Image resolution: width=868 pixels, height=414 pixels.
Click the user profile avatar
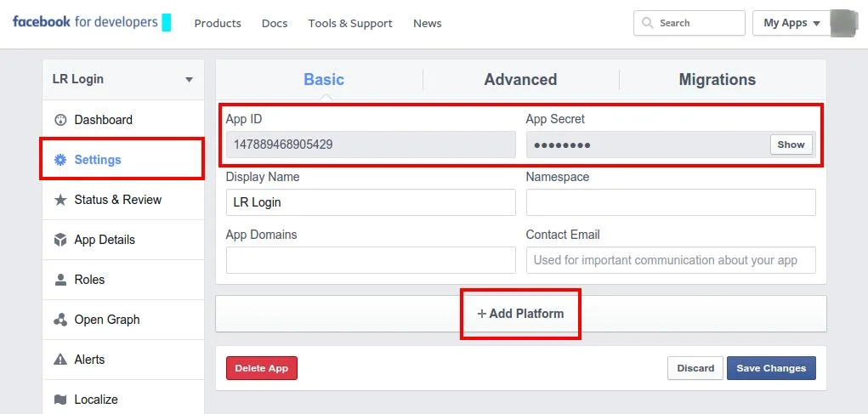(843, 23)
